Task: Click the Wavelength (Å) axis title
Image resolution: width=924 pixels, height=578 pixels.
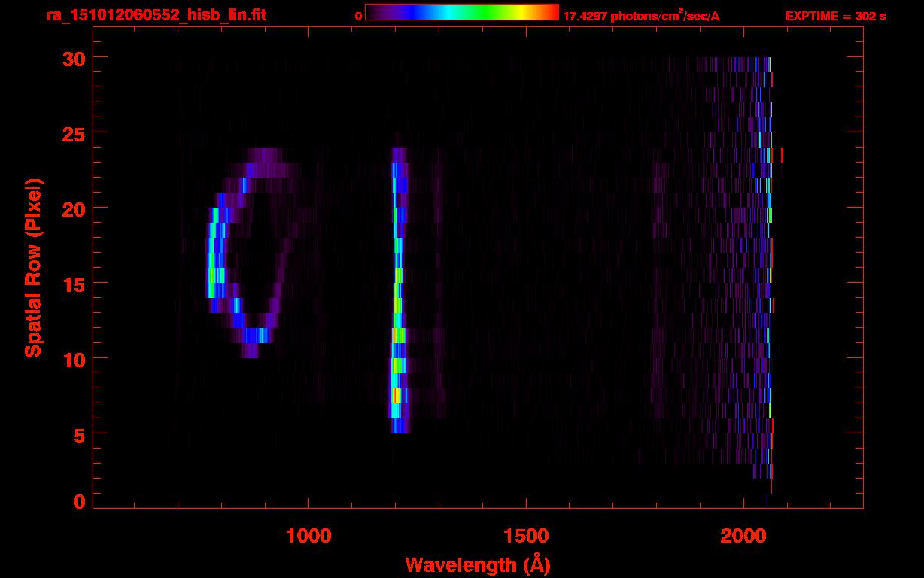Action: tap(478, 564)
